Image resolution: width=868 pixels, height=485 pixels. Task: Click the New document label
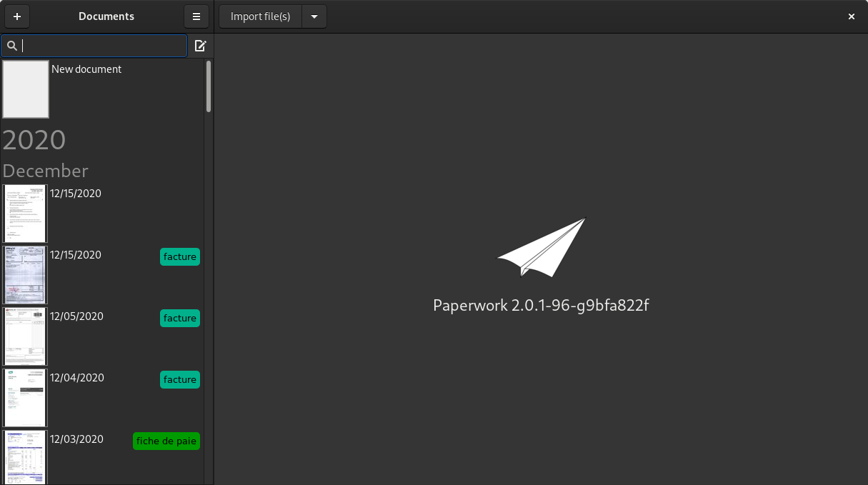point(86,69)
